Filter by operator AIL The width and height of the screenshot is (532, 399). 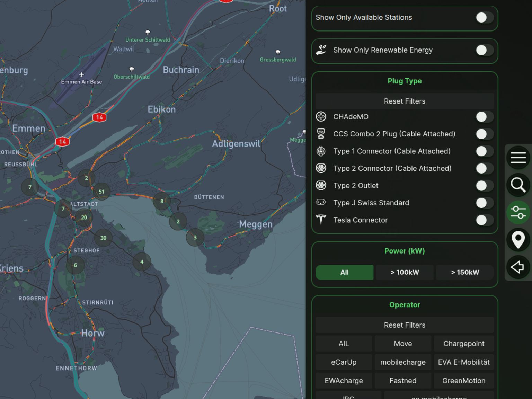tap(344, 344)
